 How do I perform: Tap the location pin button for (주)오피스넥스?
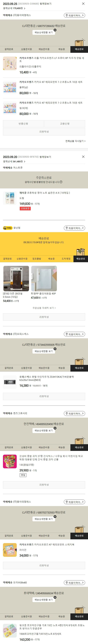74,334
